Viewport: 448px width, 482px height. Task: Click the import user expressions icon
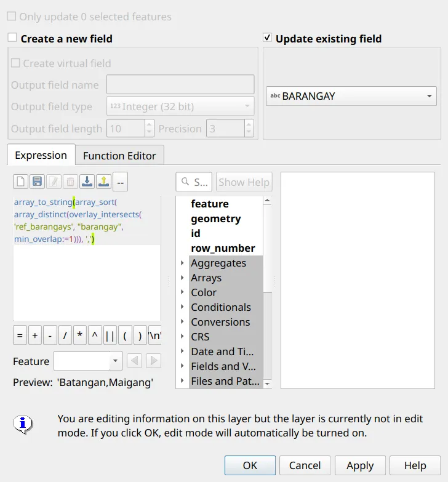(87, 182)
